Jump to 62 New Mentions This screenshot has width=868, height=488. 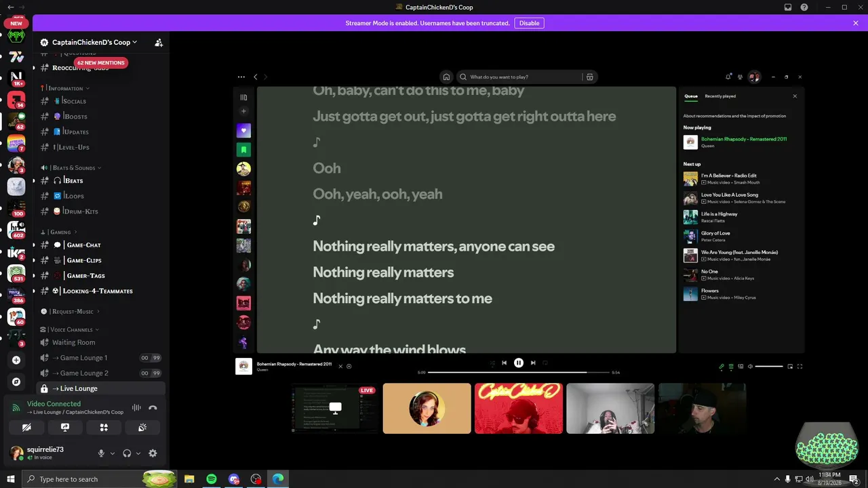[101, 63]
